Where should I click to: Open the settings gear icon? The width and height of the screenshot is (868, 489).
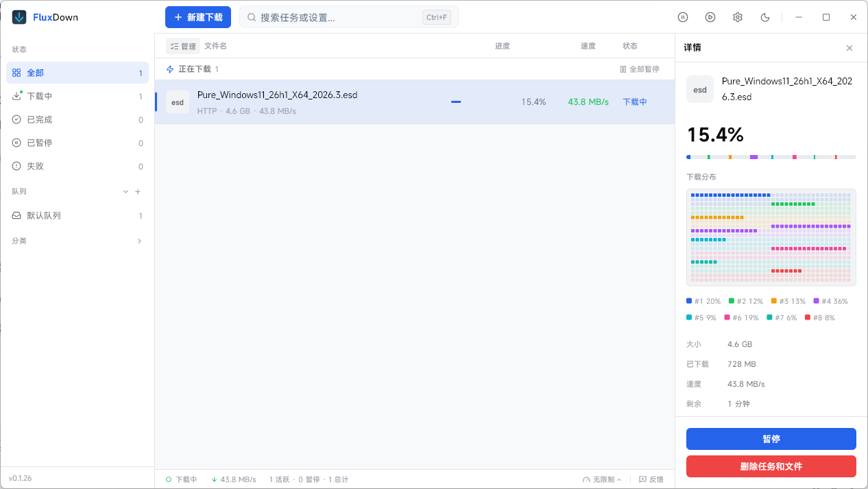pyautogui.click(x=737, y=17)
